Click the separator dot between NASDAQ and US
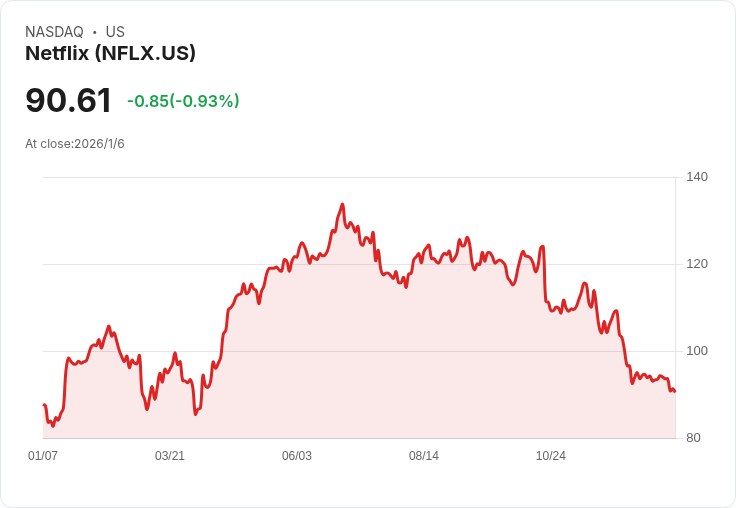 [94, 32]
